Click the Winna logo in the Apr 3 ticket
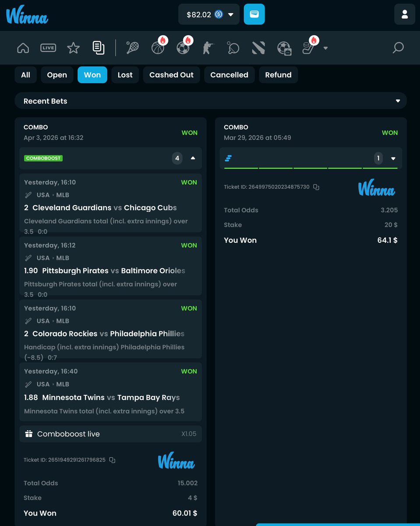The height and width of the screenshot is (526, 420). point(176,460)
